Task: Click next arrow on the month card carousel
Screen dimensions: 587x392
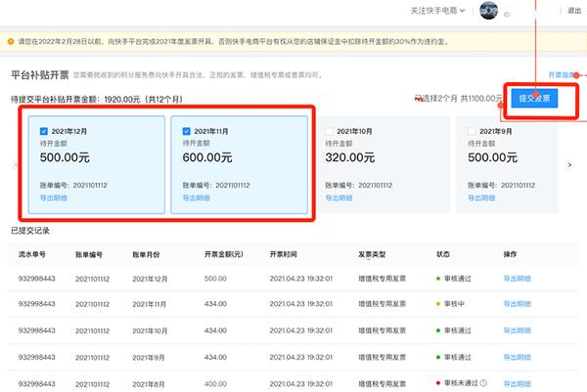Action: 569,164
